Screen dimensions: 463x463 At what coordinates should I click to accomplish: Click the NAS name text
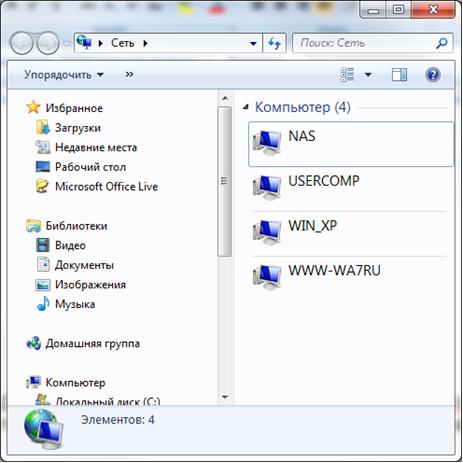(302, 136)
